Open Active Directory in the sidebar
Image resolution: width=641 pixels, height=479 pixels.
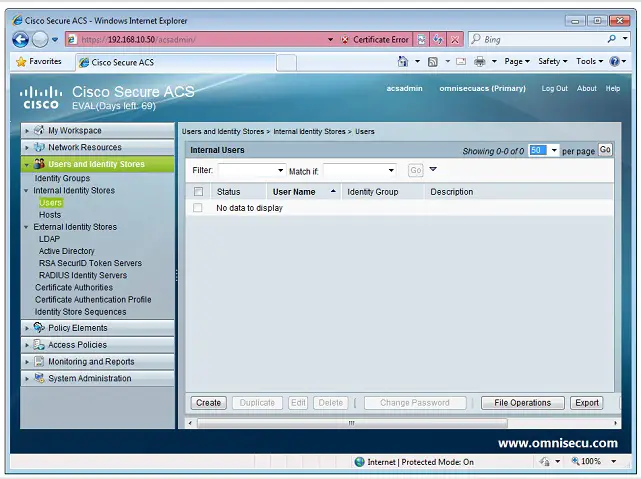67,251
